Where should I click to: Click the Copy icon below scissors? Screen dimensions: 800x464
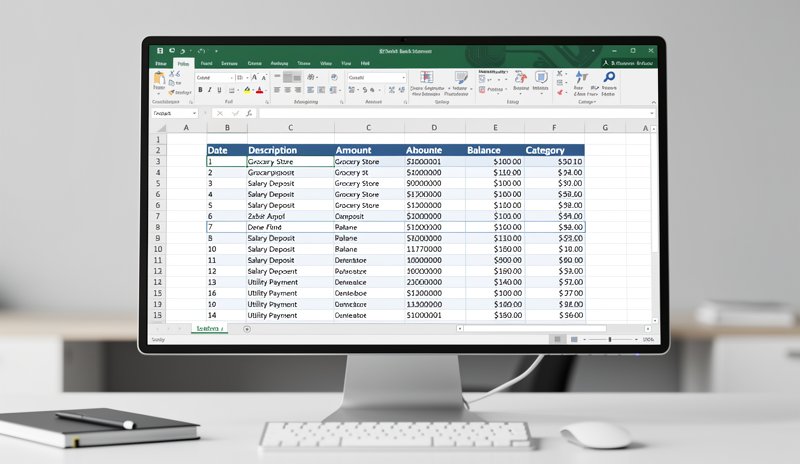(171, 83)
